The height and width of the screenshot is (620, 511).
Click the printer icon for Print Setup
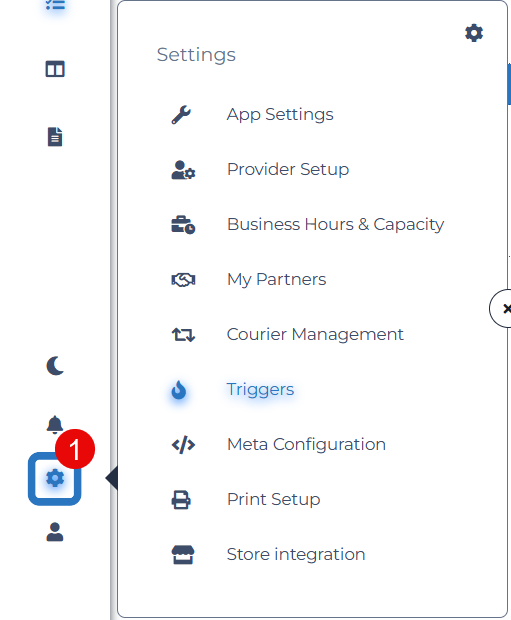(x=181, y=500)
